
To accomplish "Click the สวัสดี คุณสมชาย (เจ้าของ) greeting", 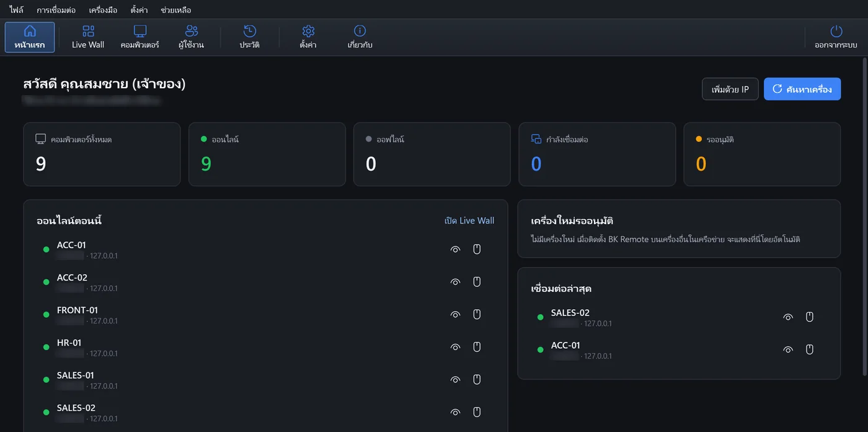I will (x=104, y=84).
